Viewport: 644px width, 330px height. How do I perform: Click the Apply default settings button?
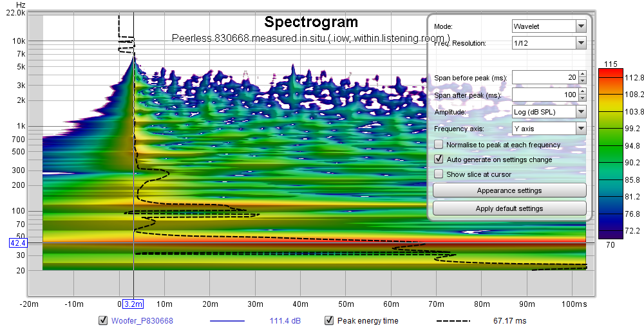click(x=509, y=208)
